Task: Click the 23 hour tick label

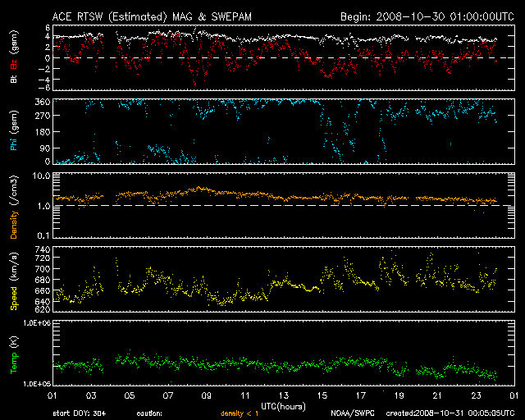Action: (476, 396)
